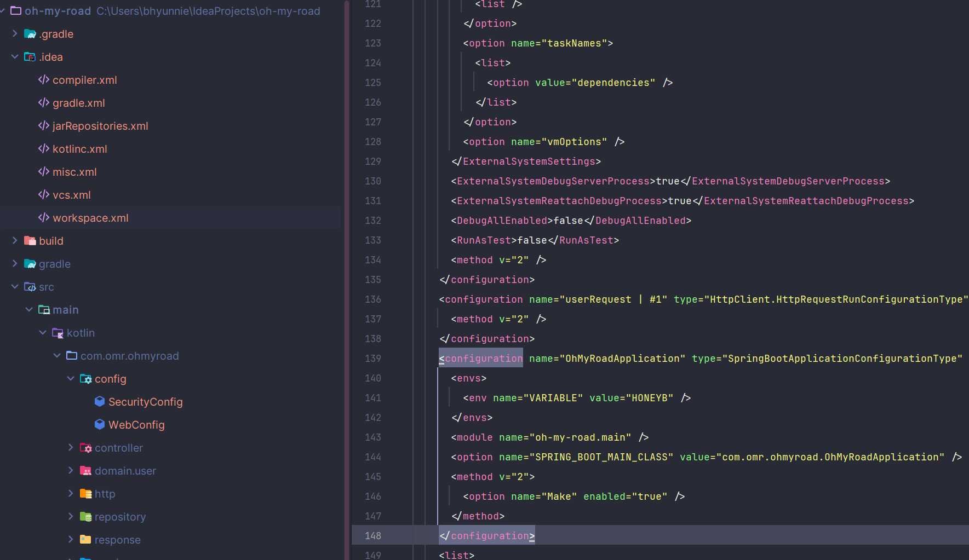Click the domain.user package icon
969x560 pixels.
tap(86, 471)
